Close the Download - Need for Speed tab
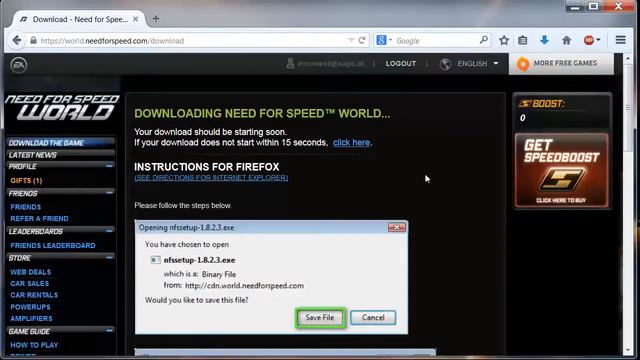The height and width of the screenshot is (360, 640). [x=136, y=19]
